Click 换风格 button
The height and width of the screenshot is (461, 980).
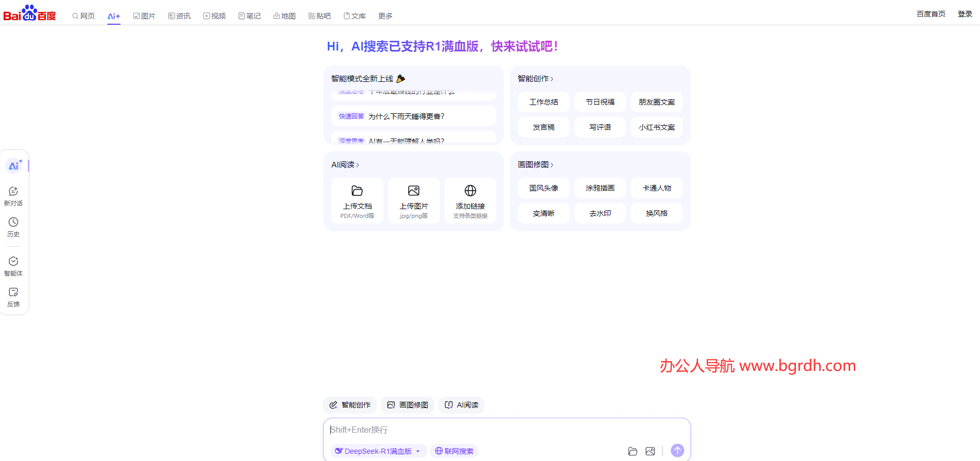[x=657, y=213]
